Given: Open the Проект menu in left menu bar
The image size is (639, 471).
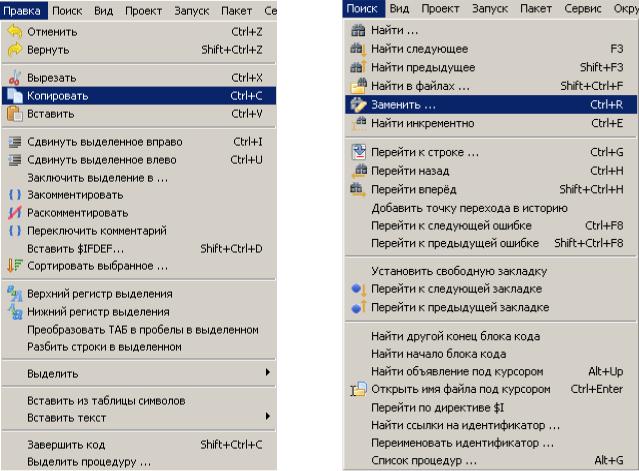Looking at the screenshot, I should pos(143,11).
